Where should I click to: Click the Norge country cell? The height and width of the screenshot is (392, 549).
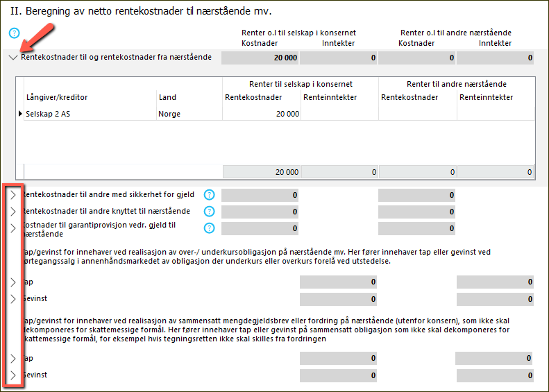click(189, 114)
